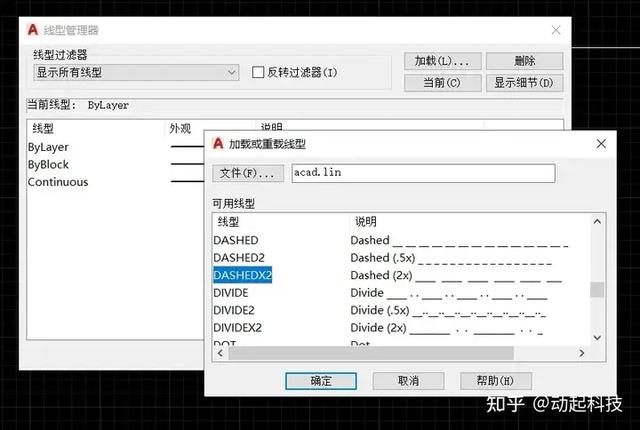Click the 说明 column header in available linetypes
Viewport: 640px width, 430px height.
[x=366, y=222]
